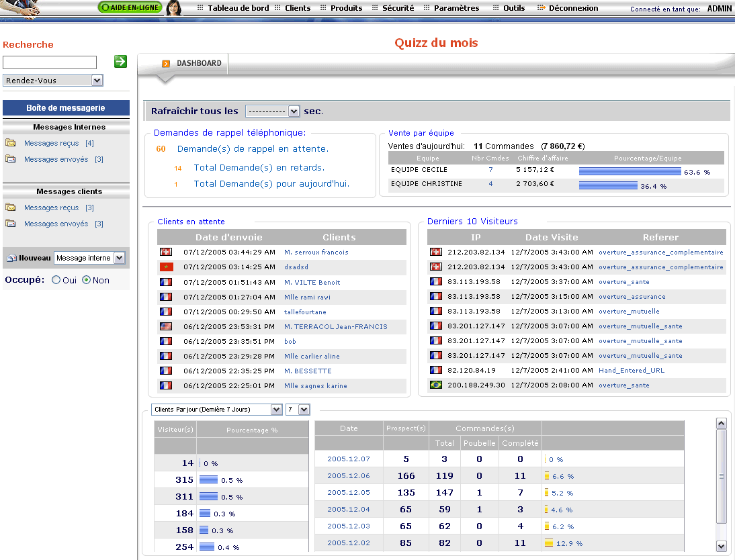This screenshot has width=735, height=560.
Task: Click the 12.9 % yellow completion bar
Action: [x=549, y=543]
